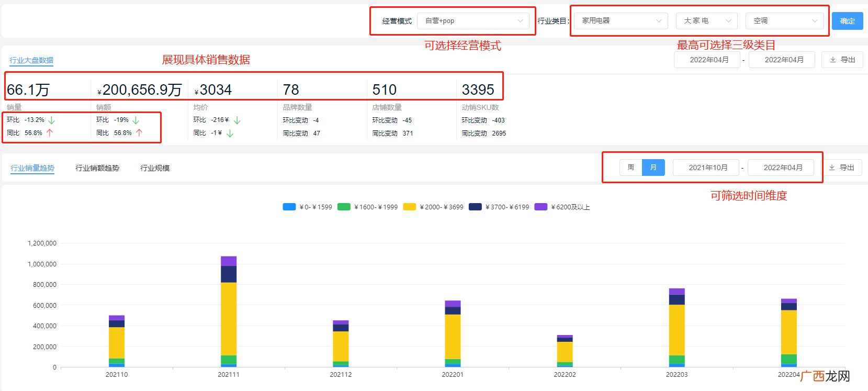Click the 202111 x-axis label
This screenshot has width=868, height=391.
click(x=229, y=375)
